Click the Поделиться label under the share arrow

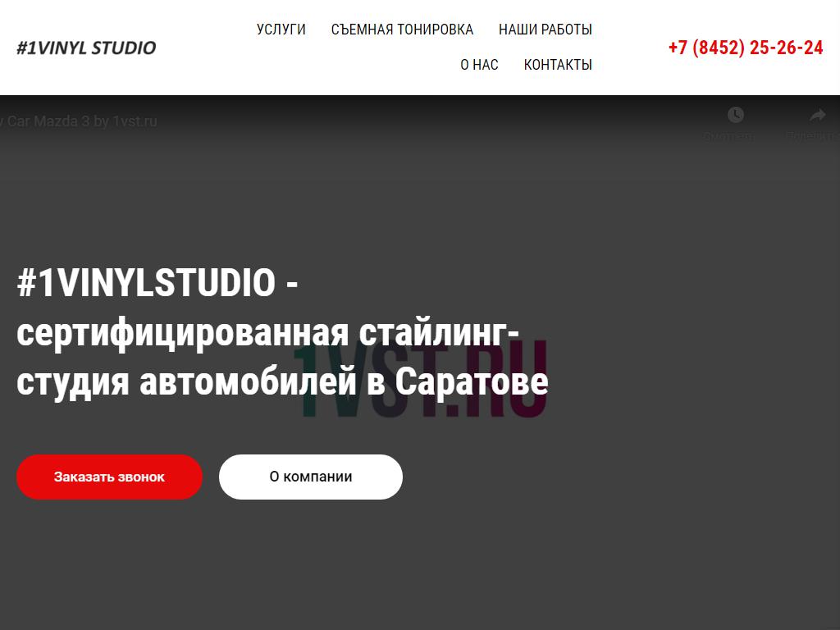pos(812,137)
